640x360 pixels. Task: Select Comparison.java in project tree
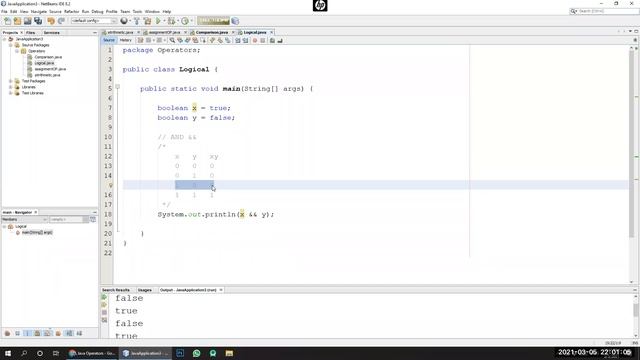[x=48, y=57]
